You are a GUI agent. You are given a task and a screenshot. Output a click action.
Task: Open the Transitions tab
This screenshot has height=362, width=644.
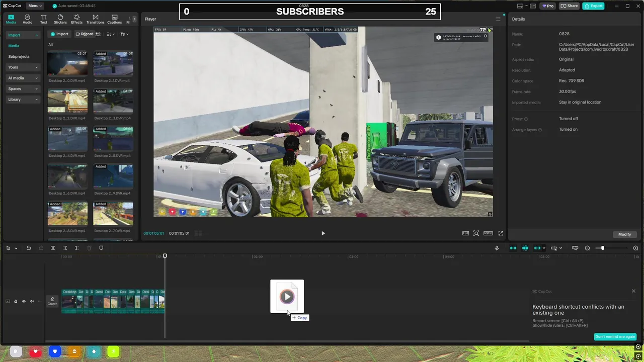(x=95, y=19)
